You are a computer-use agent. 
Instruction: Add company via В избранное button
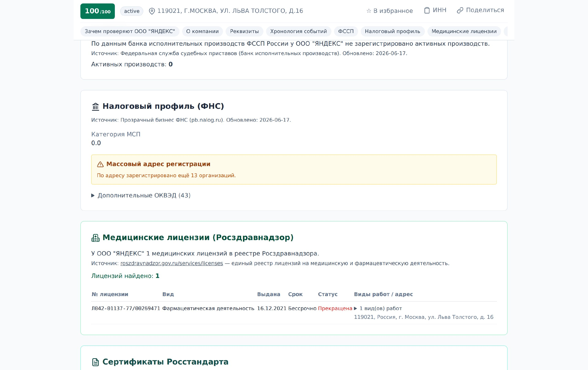point(390,11)
